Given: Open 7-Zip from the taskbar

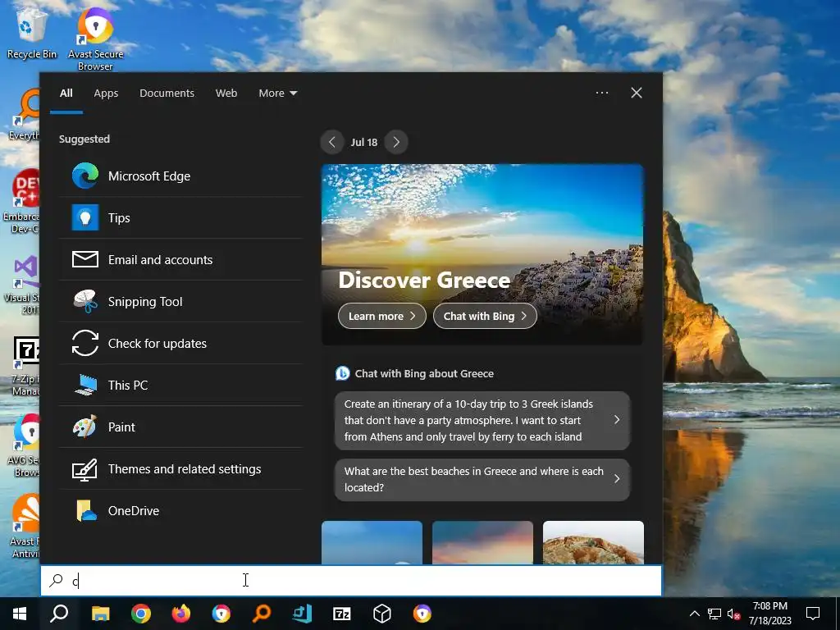Looking at the screenshot, I should click(x=342, y=614).
